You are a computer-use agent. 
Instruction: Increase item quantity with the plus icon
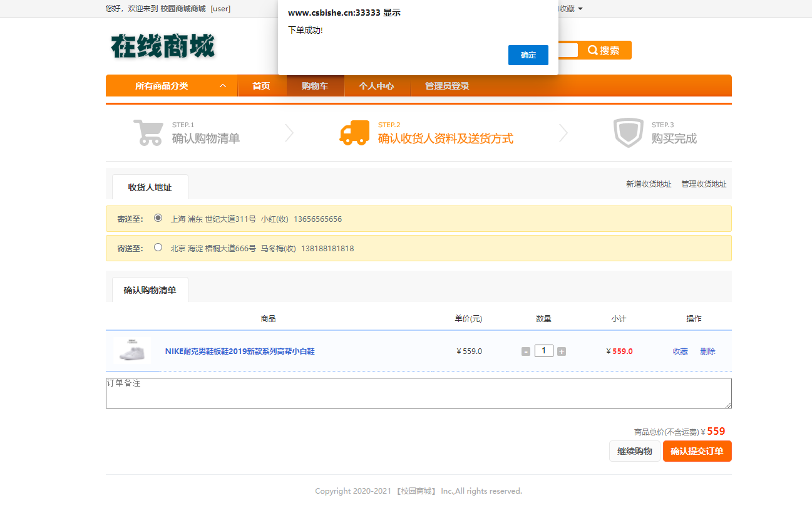coord(561,351)
